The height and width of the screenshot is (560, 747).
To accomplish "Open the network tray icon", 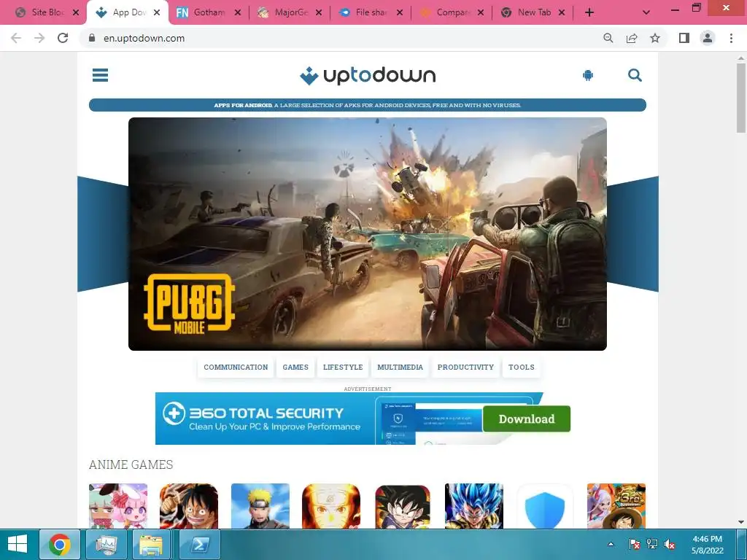I will pos(651,544).
